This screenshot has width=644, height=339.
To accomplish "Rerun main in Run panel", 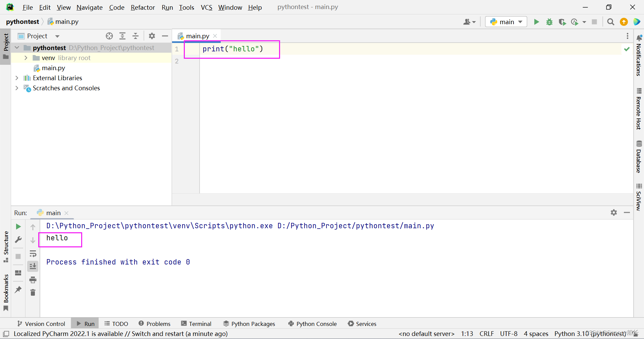I will 18,227.
